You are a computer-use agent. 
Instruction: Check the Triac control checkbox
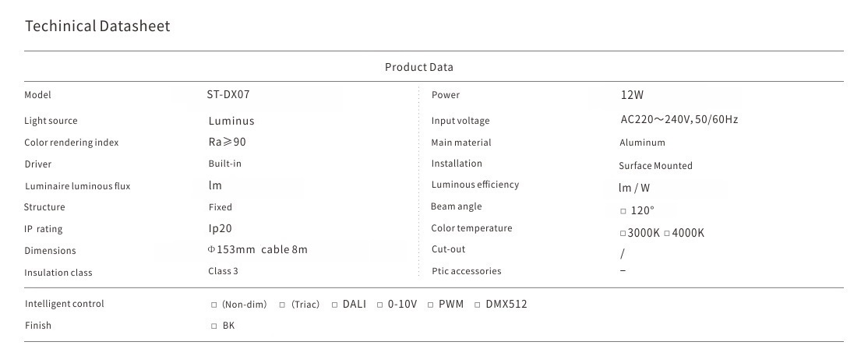[x=282, y=305]
